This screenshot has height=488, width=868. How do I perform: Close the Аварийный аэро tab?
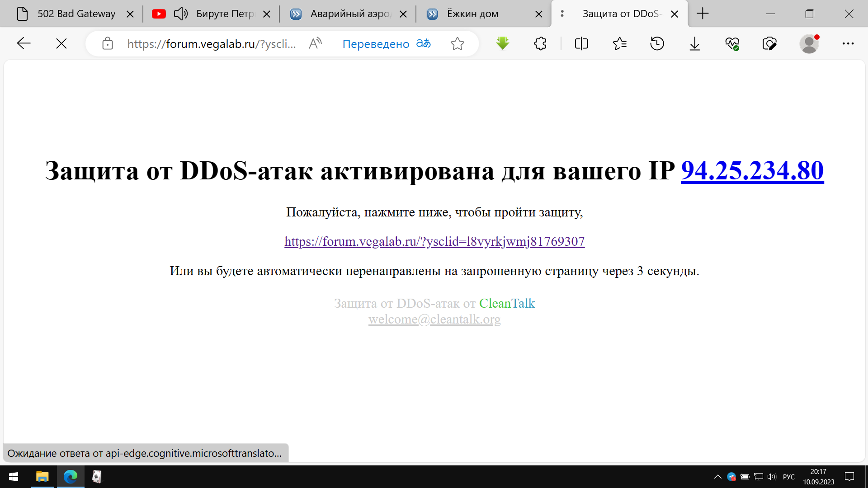point(403,14)
